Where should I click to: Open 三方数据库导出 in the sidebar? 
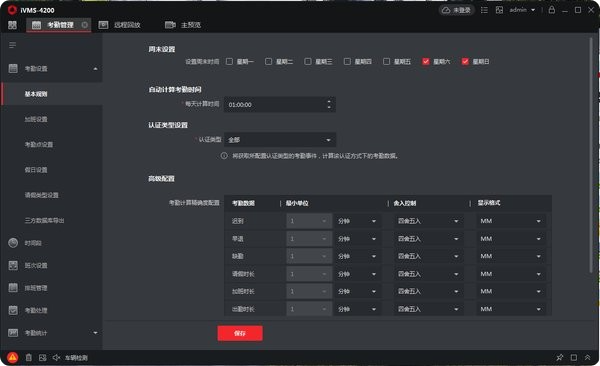(x=44, y=220)
